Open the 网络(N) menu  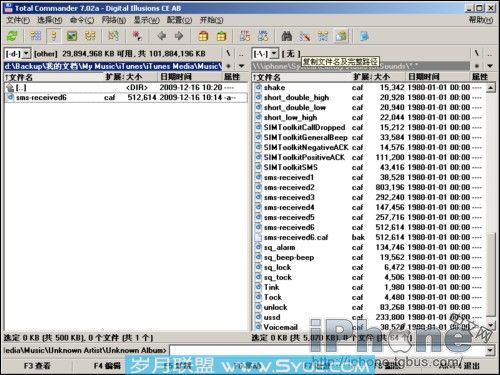coord(114,20)
